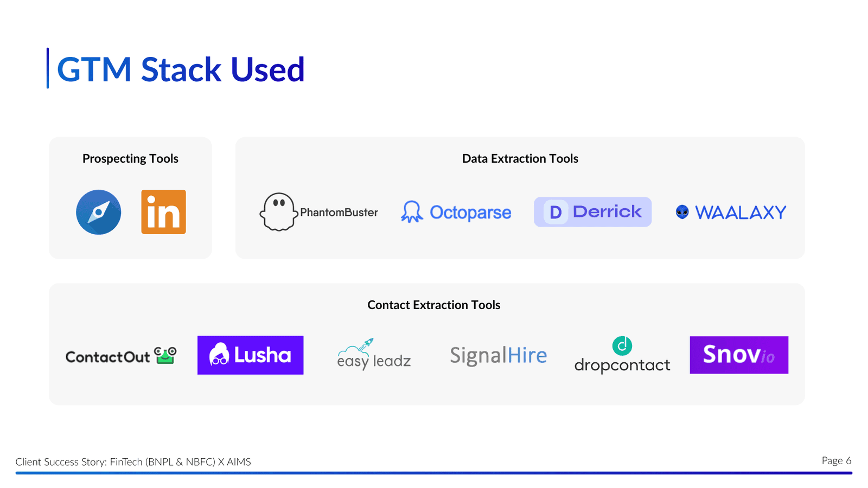
Task: Click the purple Lusha logo
Action: (250, 355)
